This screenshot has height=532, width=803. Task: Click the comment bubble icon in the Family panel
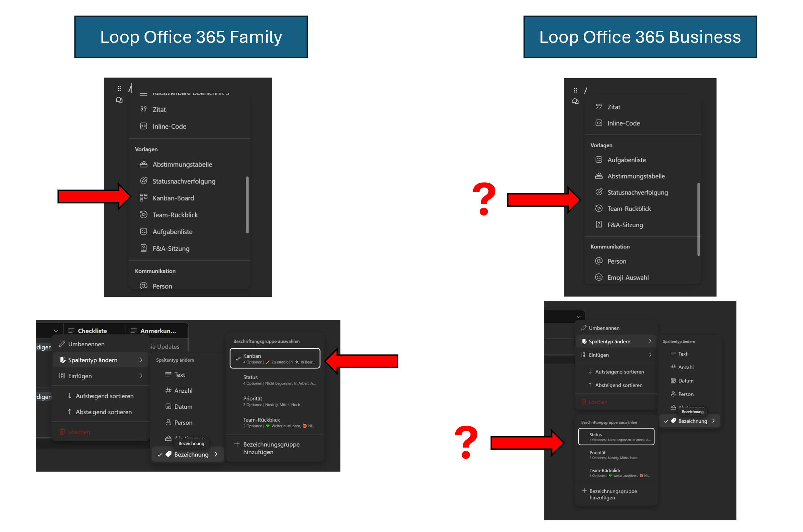point(119,100)
